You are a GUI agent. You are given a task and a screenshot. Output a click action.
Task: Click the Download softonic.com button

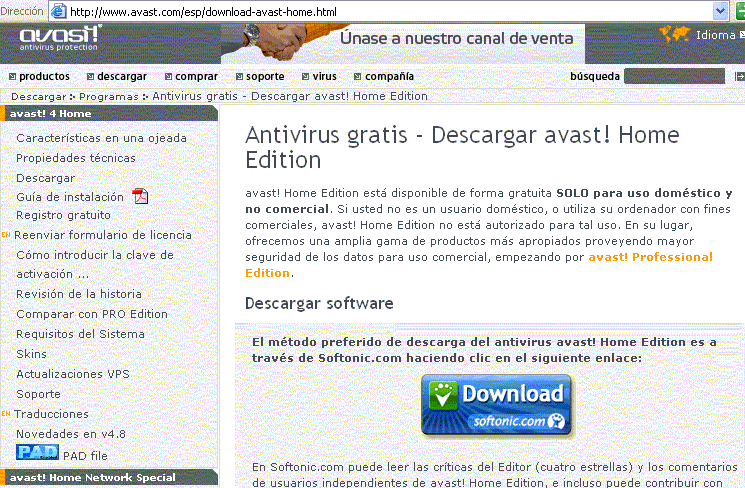[x=496, y=405]
